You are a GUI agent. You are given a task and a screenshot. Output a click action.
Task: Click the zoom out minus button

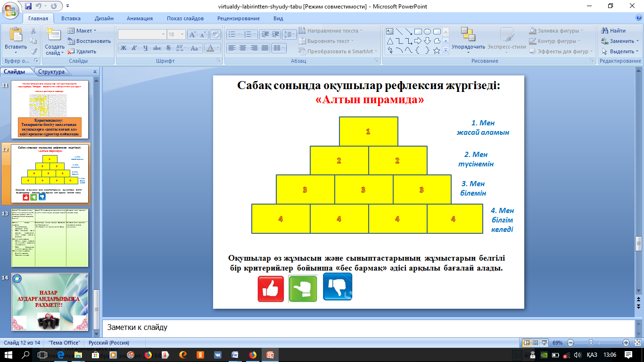point(570,343)
